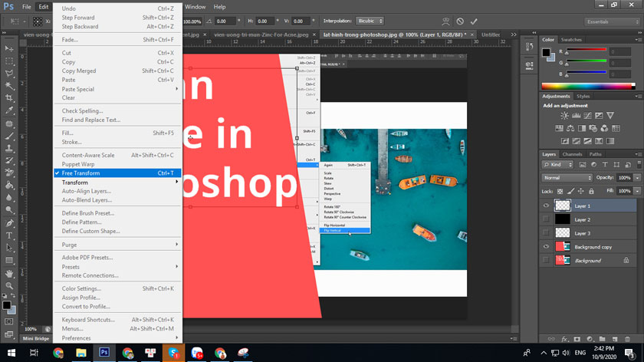644x362 pixels.
Task: Click the Help menu
Action: coord(219,7)
